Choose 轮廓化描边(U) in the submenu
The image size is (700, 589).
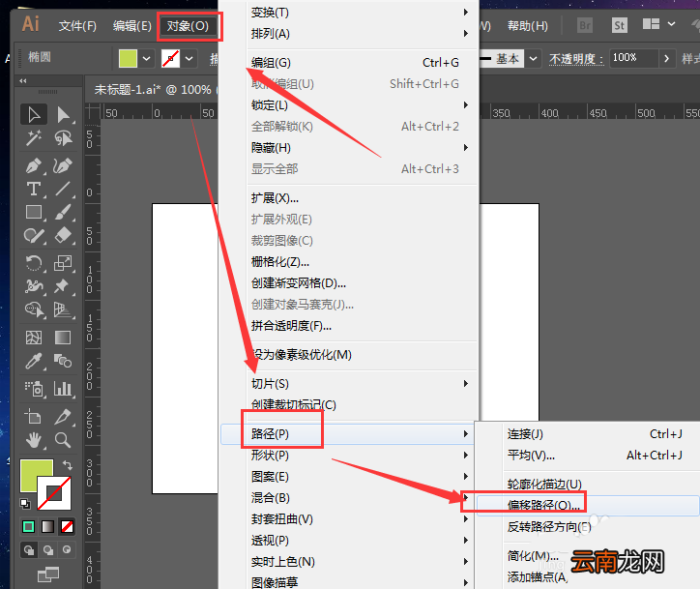click(x=588, y=484)
